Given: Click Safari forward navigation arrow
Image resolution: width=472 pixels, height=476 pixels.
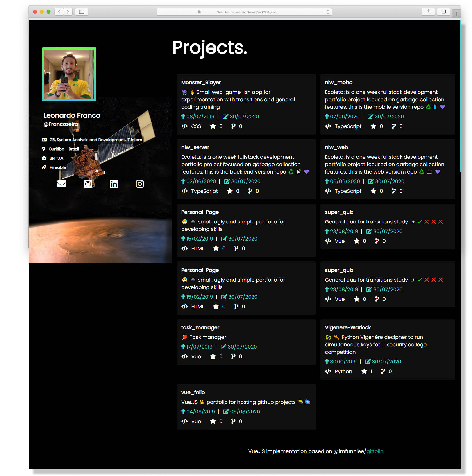Looking at the screenshot, I should coord(68,11).
